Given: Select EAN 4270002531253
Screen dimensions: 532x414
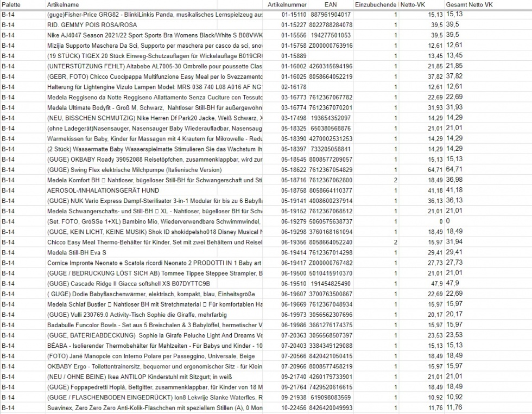Looking at the screenshot, I should coord(331,139).
